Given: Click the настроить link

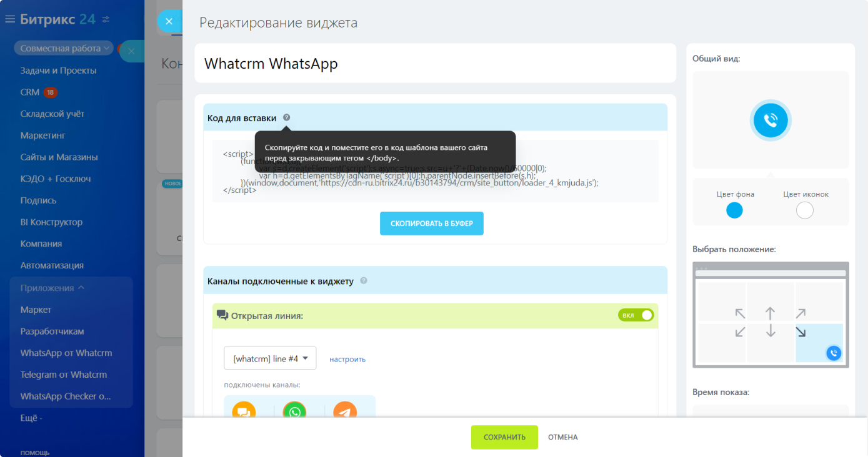Looking at the screenshot, I should point(347,359).
